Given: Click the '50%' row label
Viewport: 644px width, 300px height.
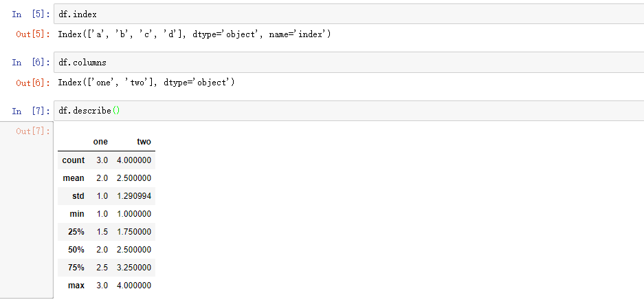Looking at the screenshot, I should [x=76, y=250].
